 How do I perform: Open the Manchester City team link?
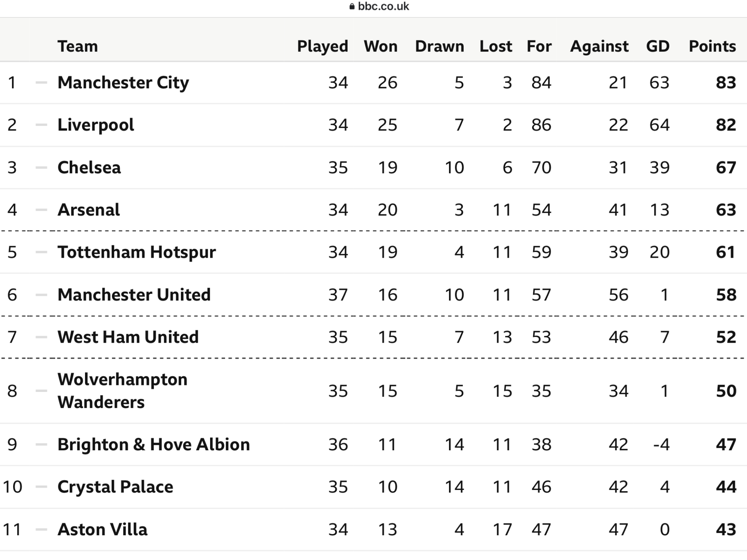pyautogui.click(x=123, y=82)
